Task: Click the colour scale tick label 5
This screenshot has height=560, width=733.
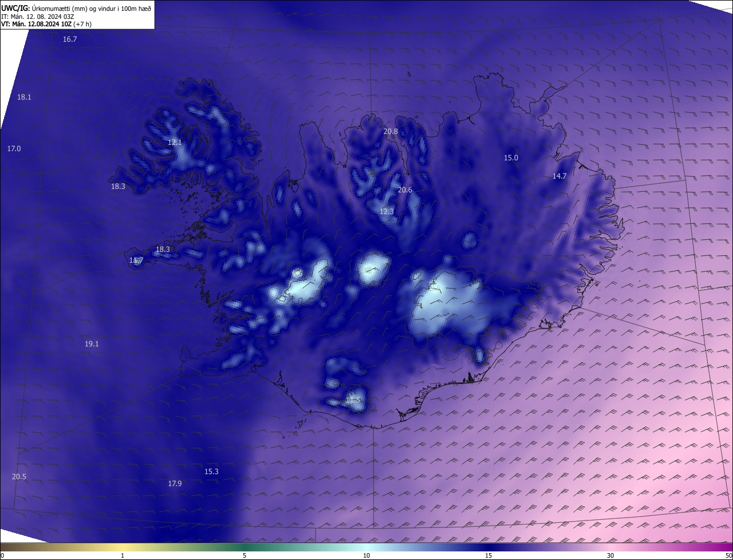Action: click(x=245, y=556)
